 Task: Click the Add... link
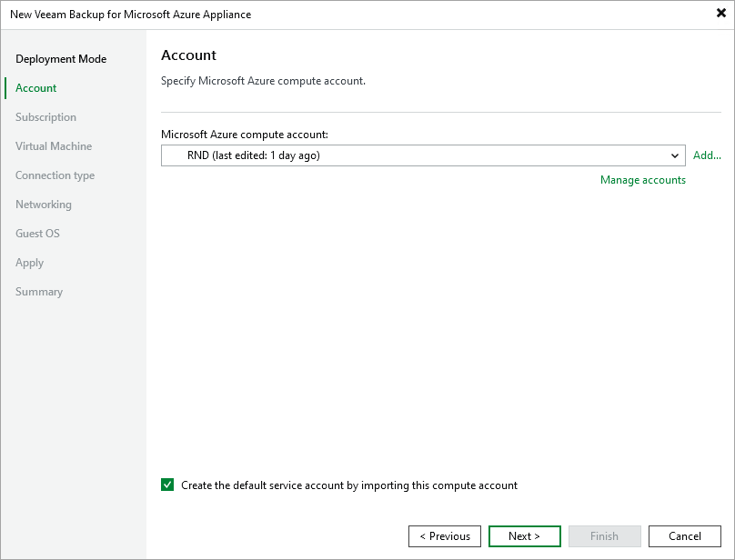(707, 155)
